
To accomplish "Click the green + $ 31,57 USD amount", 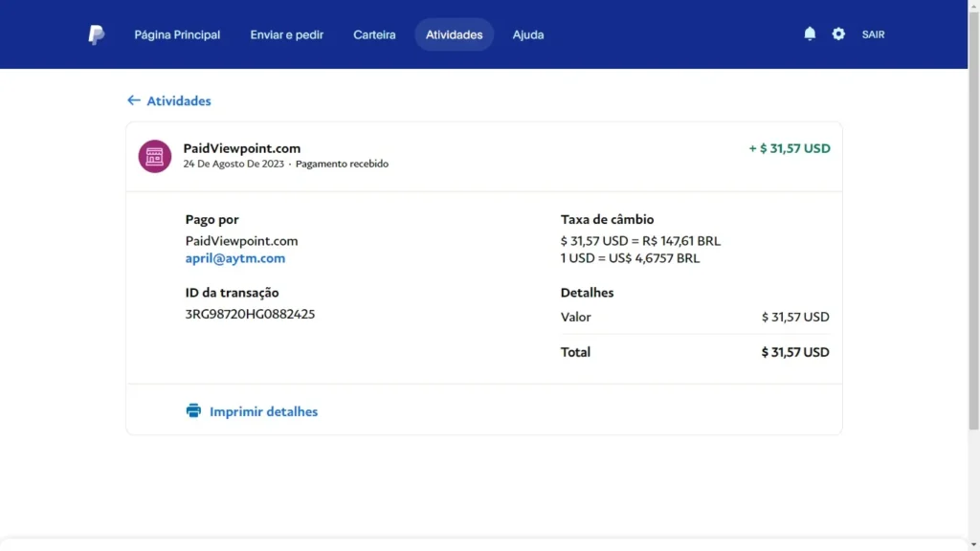I will [790, 148].
